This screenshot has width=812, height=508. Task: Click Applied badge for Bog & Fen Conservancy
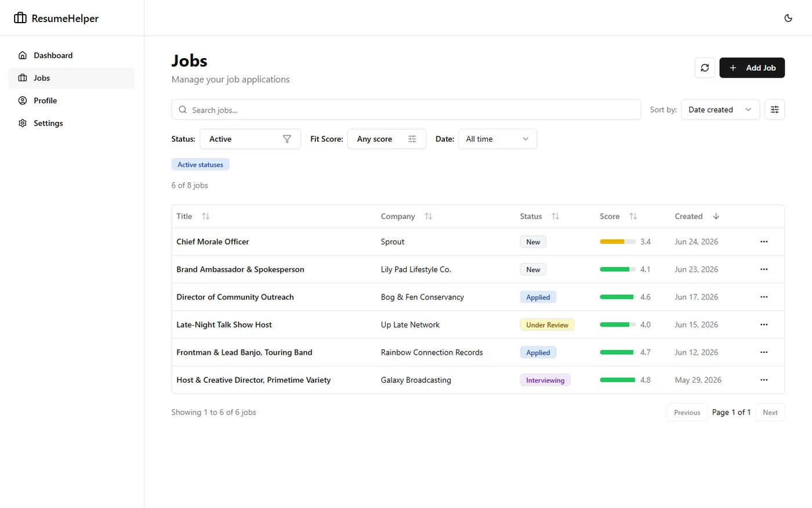[538, 297]
